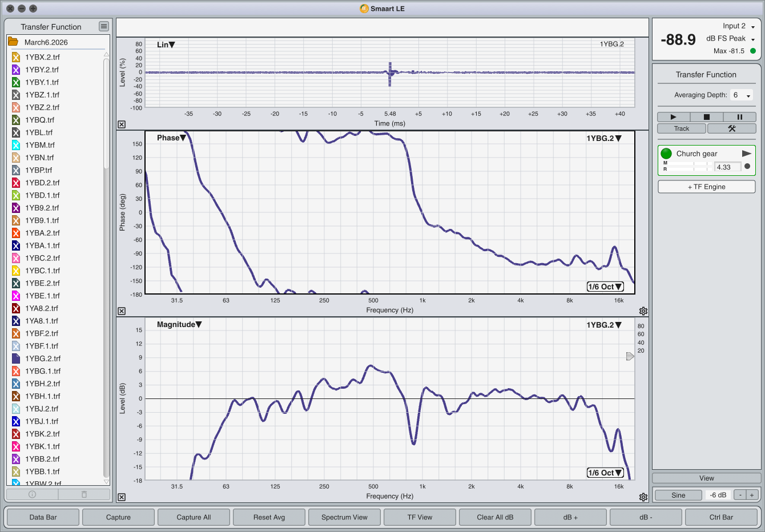Click the Church gear M/R level meter
The width and height of the screenshot is (765, 532).
(687, 167)
